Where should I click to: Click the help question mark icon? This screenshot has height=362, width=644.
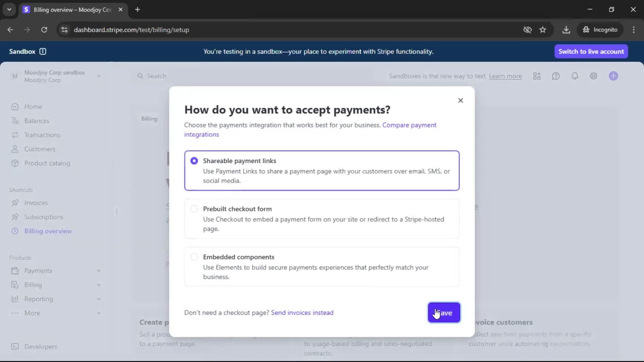(x=556, y=76)
